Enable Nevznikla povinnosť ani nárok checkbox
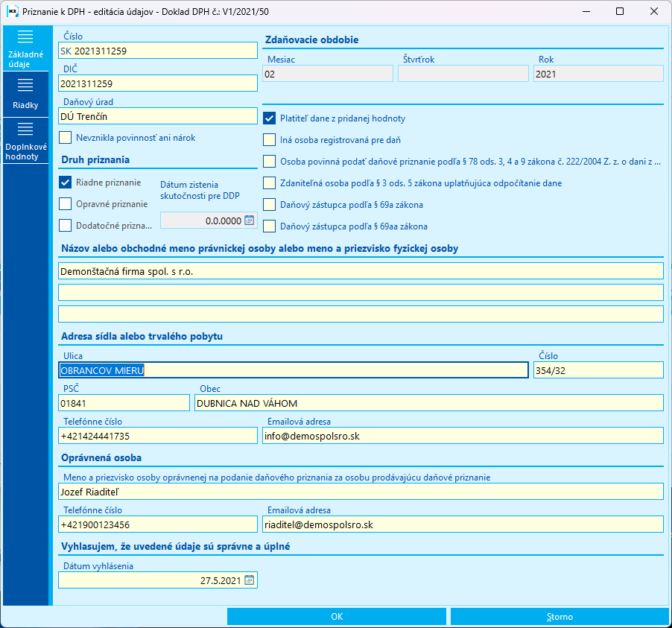The height and width of the screenshot is (628, 672). tap(65, 138)
